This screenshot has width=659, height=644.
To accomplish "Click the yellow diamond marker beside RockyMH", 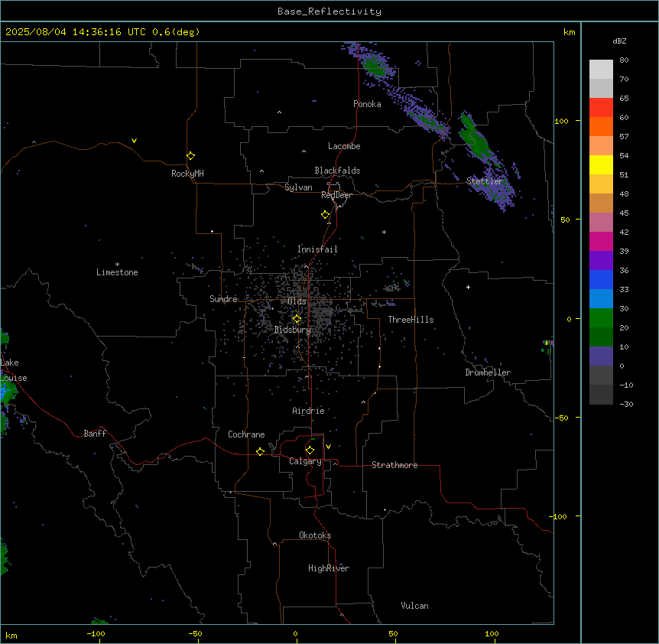I will coord(191,156).
